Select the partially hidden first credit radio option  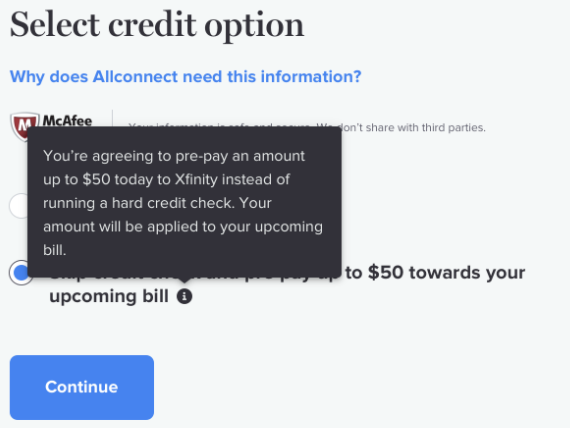click(x=18, y=206)
